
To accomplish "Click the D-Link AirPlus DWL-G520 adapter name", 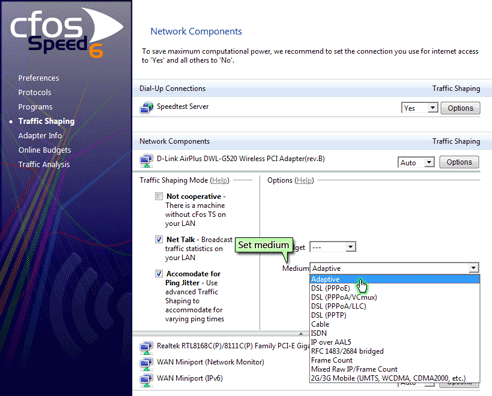I will [241, 159].
